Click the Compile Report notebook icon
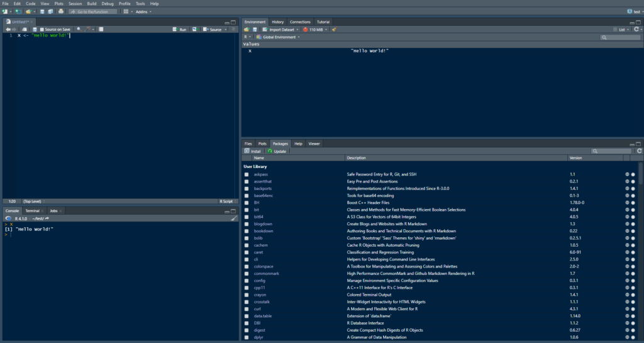The width and height of the screenshot is (644, 343). tap(101, 30)
